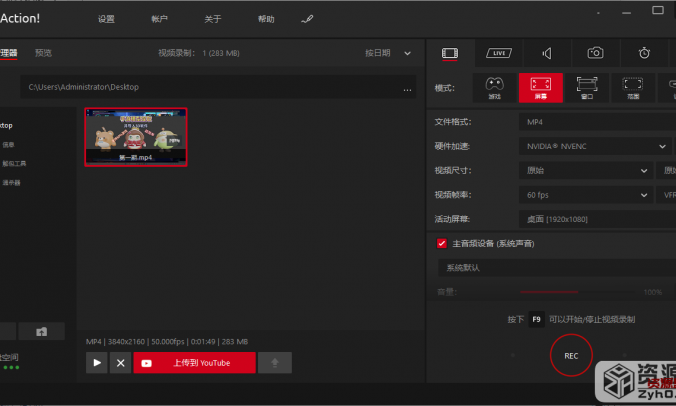
Task: Click the ellipsis browse button next to the folder path
Action: coord(407,89)
